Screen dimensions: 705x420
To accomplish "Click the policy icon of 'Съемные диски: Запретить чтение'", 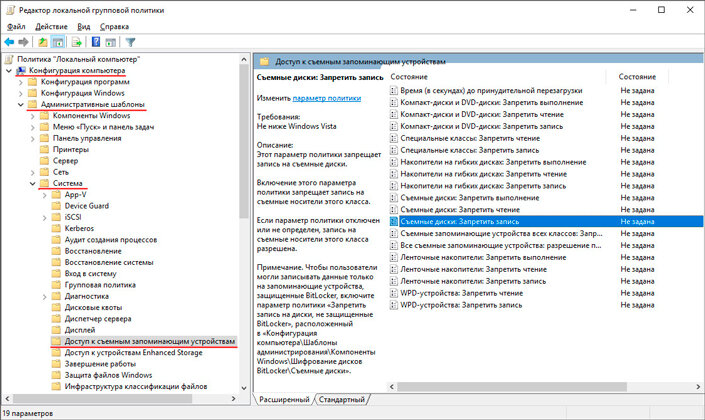I will (x=394, y=210).
